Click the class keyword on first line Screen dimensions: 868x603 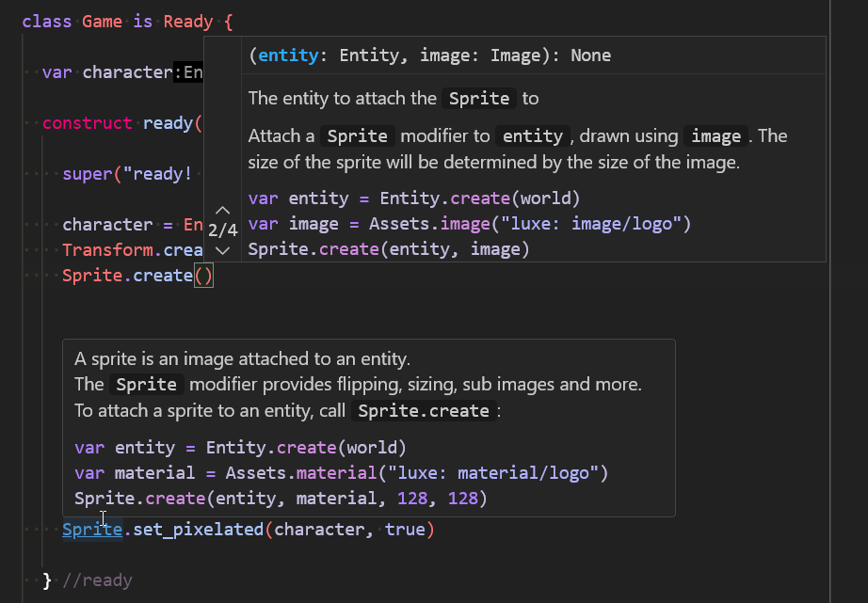point(47,21)
